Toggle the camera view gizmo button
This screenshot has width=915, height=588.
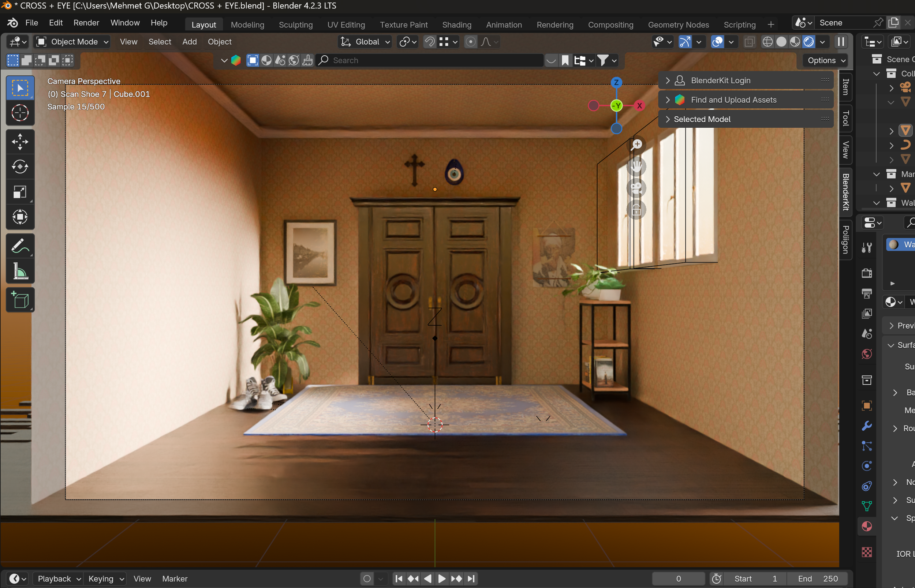tap(636, 188)
